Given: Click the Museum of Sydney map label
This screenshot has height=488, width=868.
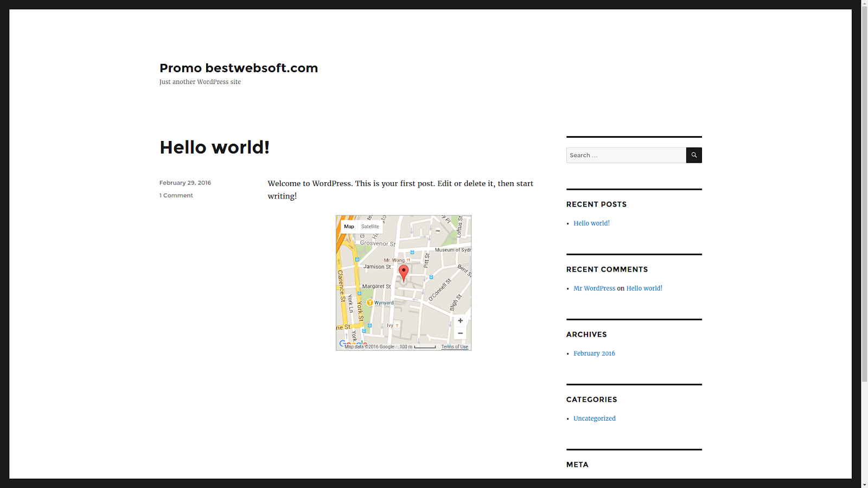Looking at the screenshot, I should (453, 250).
